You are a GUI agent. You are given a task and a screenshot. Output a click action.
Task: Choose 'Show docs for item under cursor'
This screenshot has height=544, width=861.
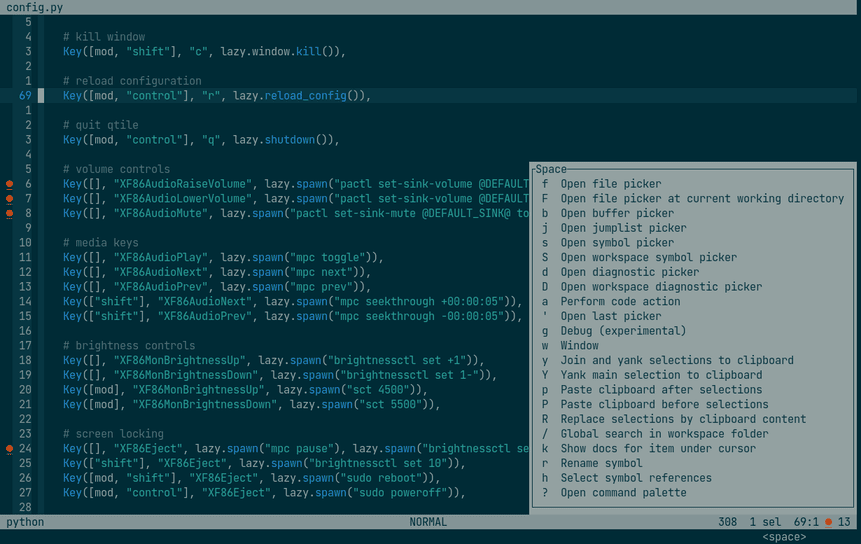(692, 448)
